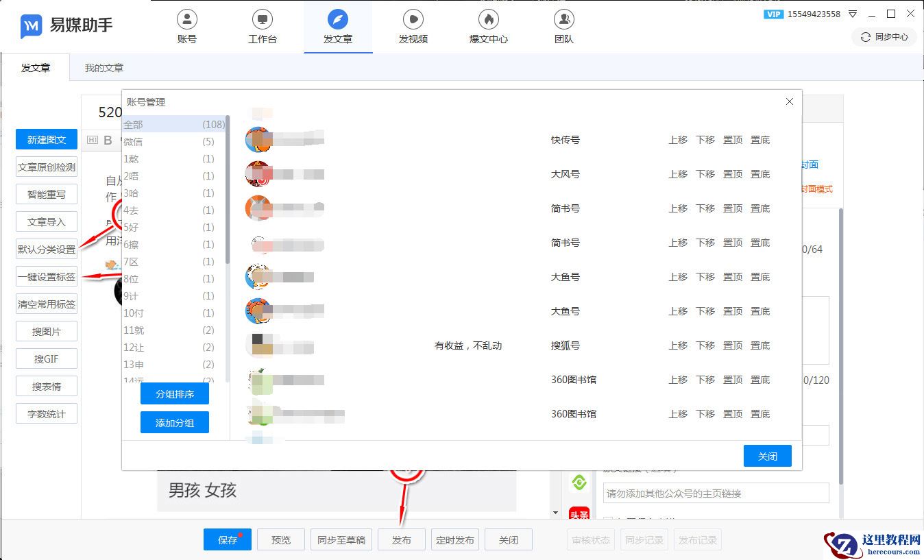
Task: Move the 快传号 account down with 下移
Action: (705, 140)
